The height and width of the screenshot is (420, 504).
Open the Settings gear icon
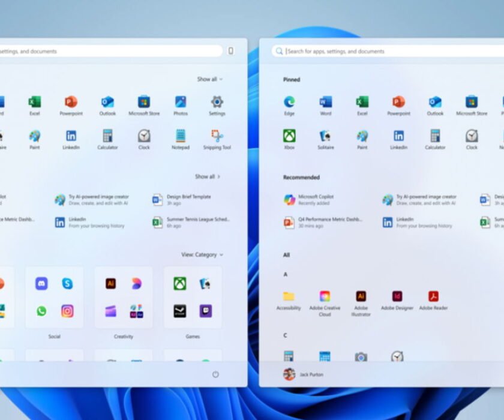pyautogui.click(x=217, y=103)
